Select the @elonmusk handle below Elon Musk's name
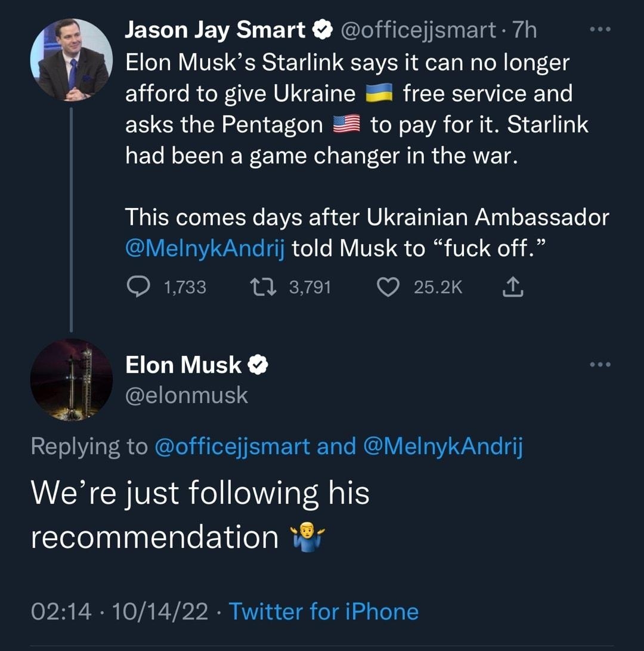The height and width of the screenshot is (651, 644). coord(187,394)
